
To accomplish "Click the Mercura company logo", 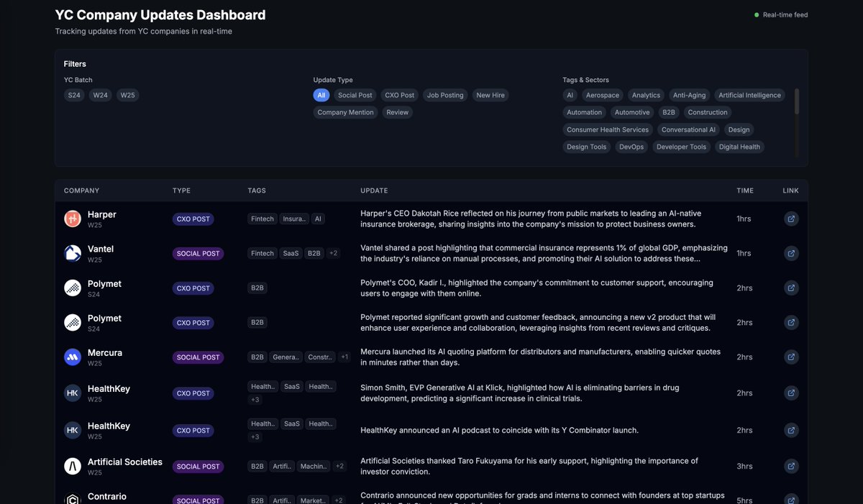I will (73, 357).
